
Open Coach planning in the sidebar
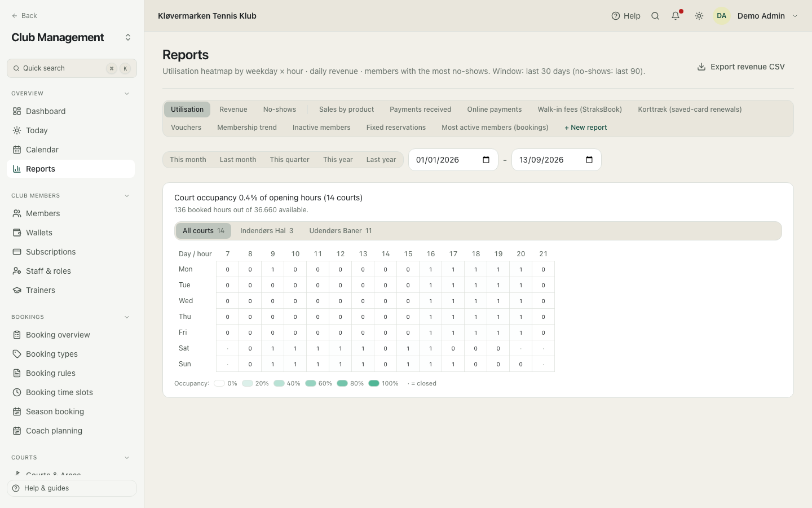[x=70, y=431]
